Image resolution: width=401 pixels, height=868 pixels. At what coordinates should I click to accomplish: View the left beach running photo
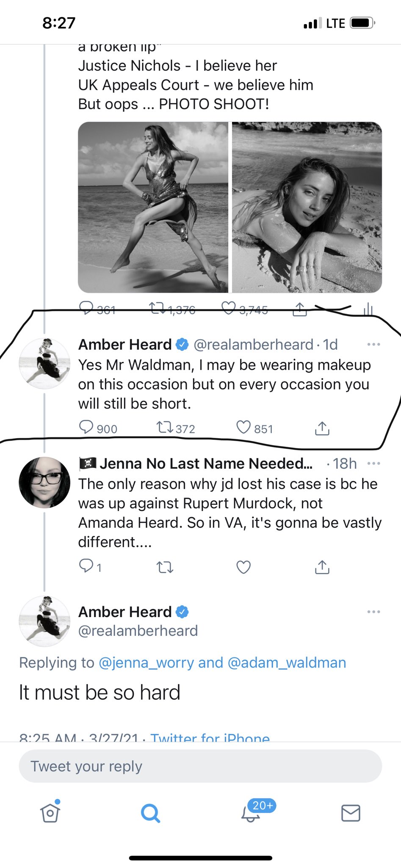[x=153, y=207]
